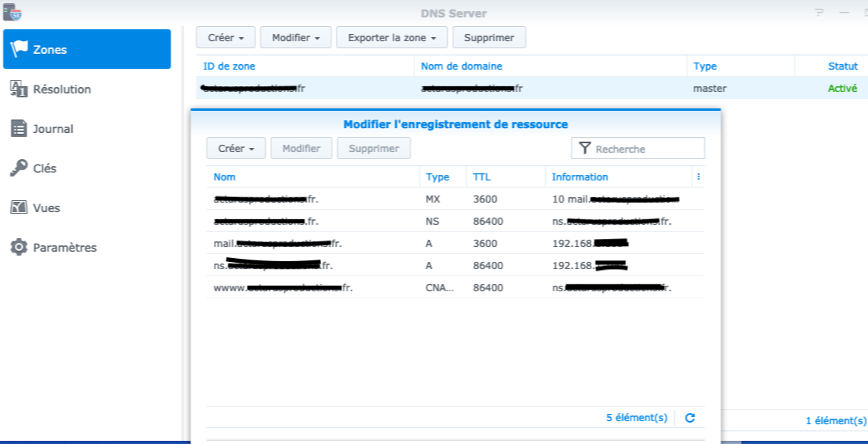This screenshot has height=444, width=868.
Task: Open the Modifier dropdown in Zones toolbar
Action: point(296,38)
